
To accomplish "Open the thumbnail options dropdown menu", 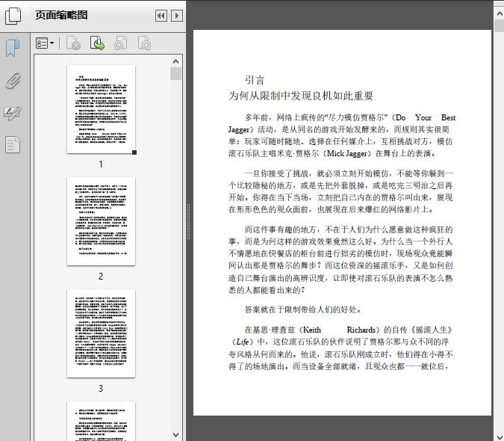I will [x=45, y=43].
